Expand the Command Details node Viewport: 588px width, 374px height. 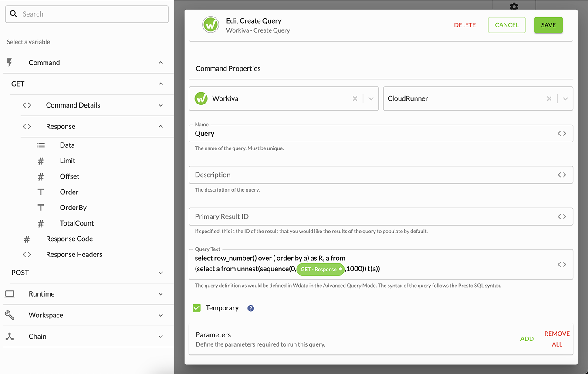point(161,105)
